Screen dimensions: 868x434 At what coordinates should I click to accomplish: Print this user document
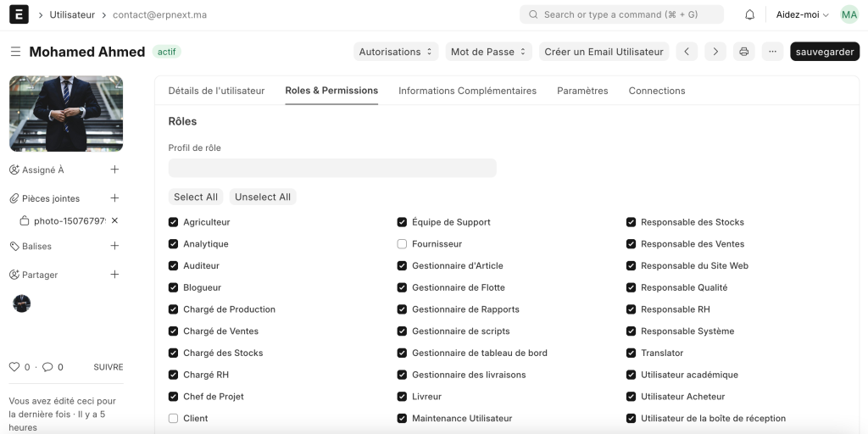(744, 52)
